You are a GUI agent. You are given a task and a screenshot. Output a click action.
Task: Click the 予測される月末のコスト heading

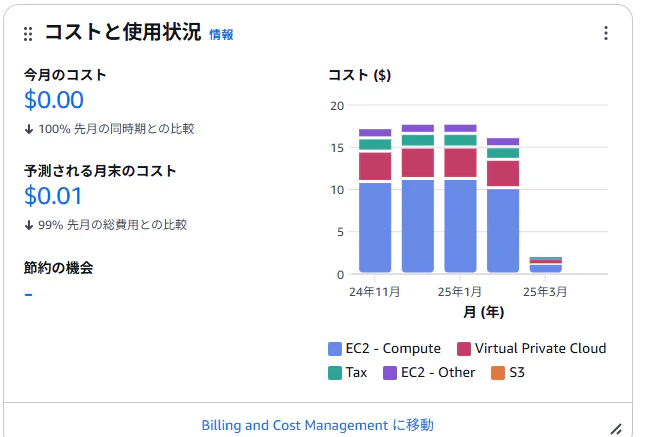(x=100, y=171)
